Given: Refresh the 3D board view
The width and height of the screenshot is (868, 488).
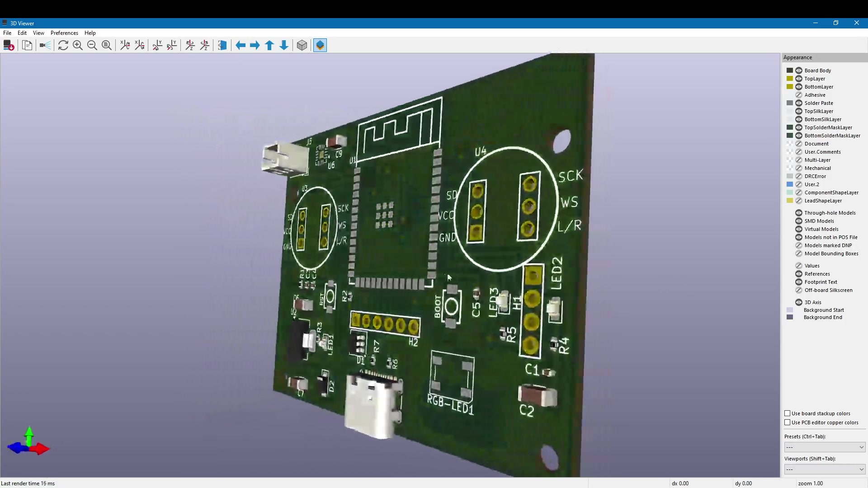Looking at the screenshot, I should (63, 45).
